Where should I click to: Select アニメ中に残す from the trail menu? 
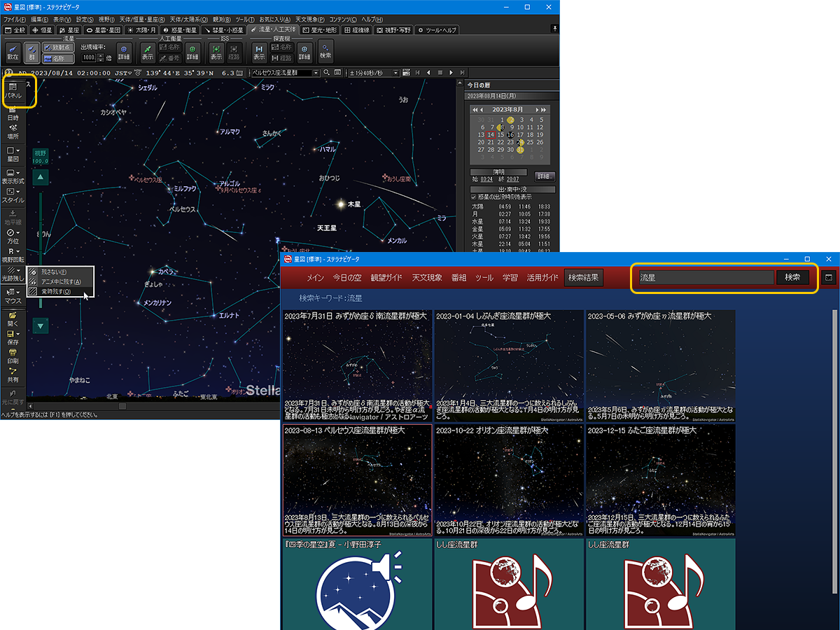coord(59,281)
